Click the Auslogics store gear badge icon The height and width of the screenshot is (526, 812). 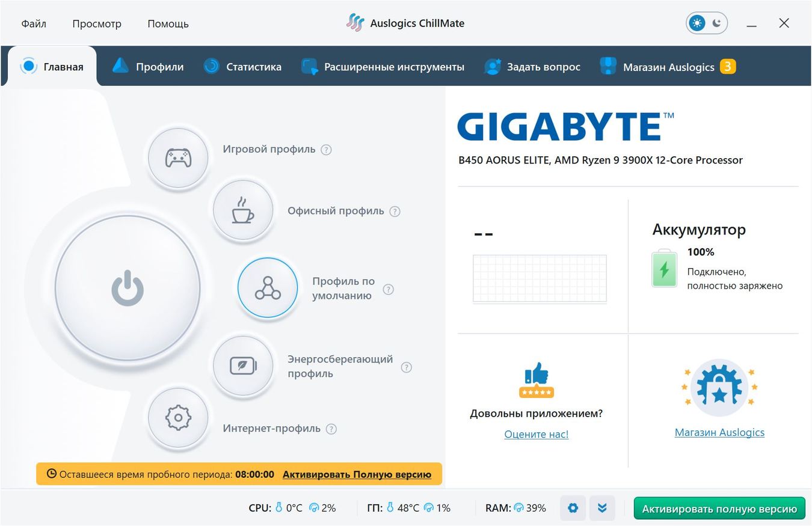click(719, 388)
